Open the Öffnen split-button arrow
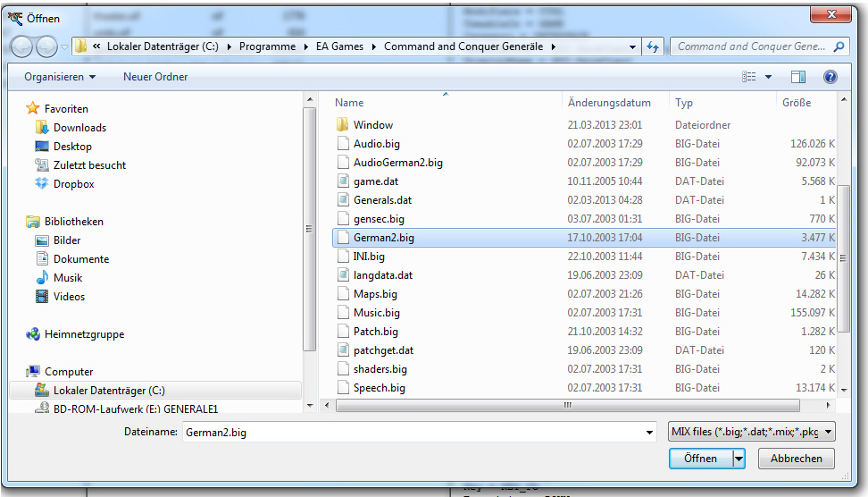 [x=739, y=459]
